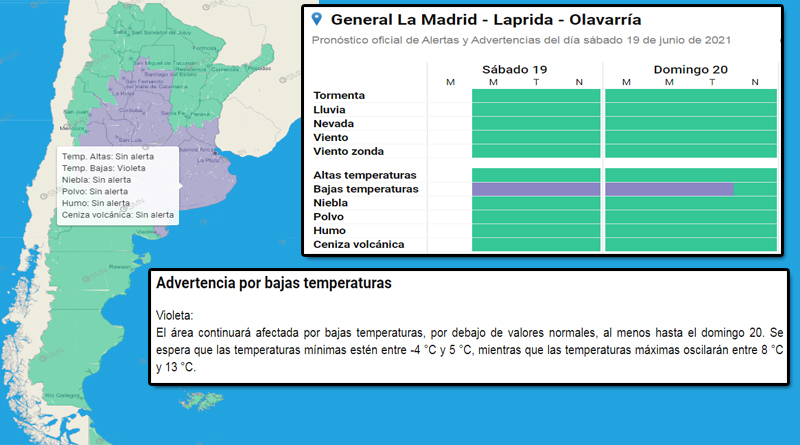Click the violet Bajas temperaturas bar for Sábado
Screen dimensions: 800x445
click(x=536, y=188)
